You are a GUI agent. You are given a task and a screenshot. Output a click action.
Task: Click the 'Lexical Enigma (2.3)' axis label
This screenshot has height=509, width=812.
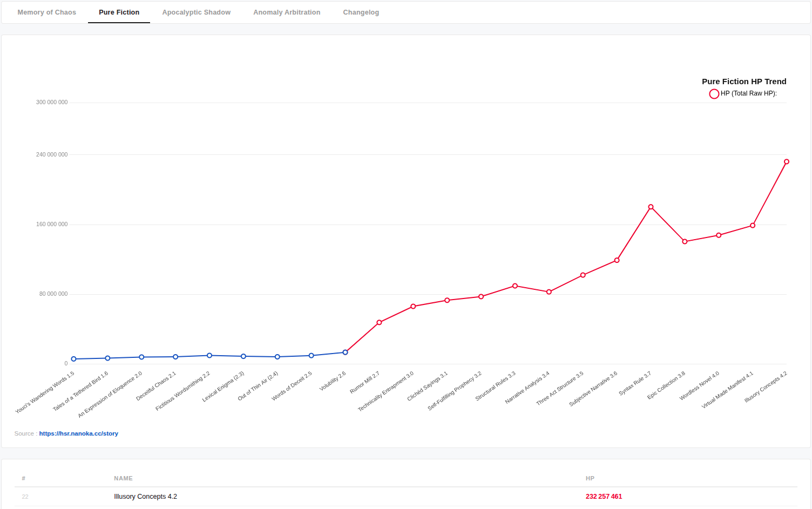pos(224,386)
